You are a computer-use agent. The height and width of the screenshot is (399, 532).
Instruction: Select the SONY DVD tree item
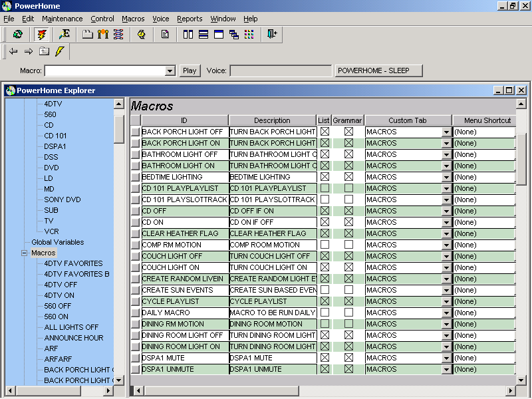[63, 199]
